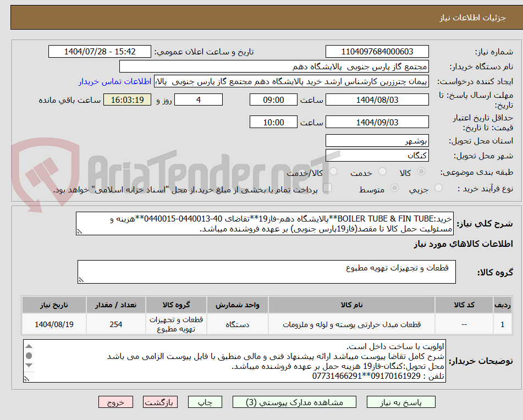Click the تاریخ نیاز column header
Viewport: 523px width, 420px height.
coord(53,305)
